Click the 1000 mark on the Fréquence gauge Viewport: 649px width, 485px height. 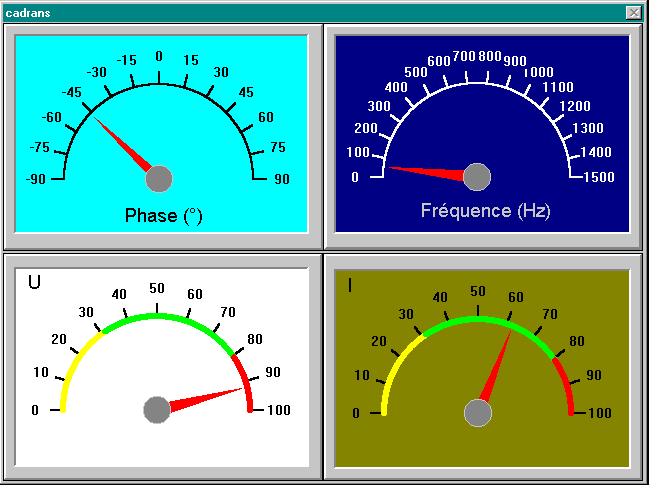(x=538, y=72)
